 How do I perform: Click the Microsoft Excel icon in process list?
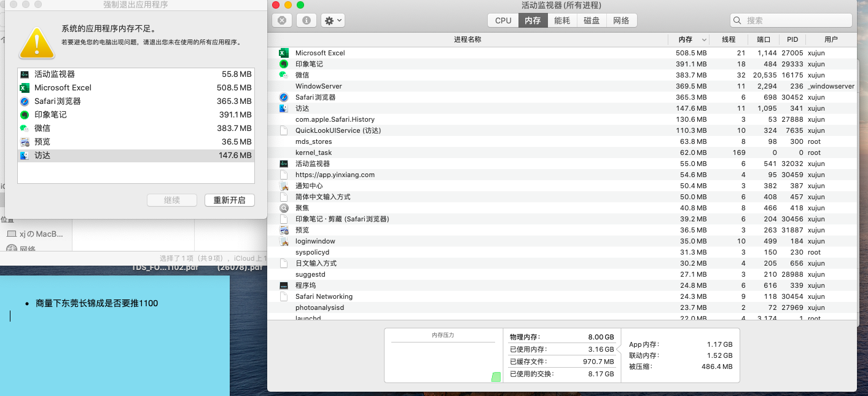284,53
